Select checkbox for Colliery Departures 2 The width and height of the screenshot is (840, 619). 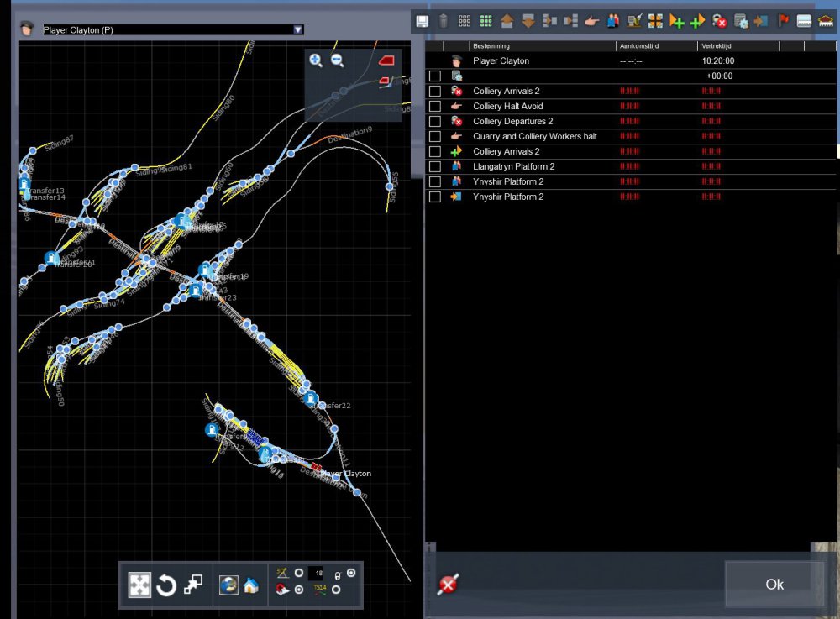[435, 122]
